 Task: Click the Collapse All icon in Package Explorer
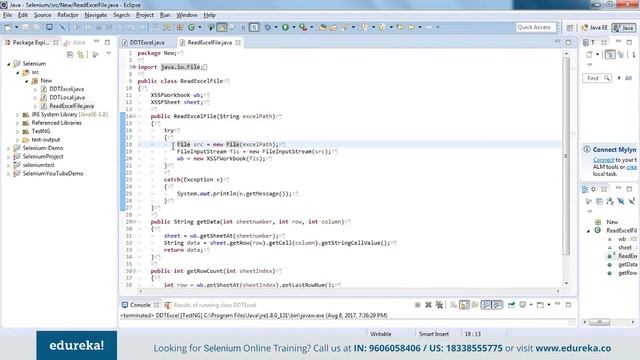pos(70,54)
